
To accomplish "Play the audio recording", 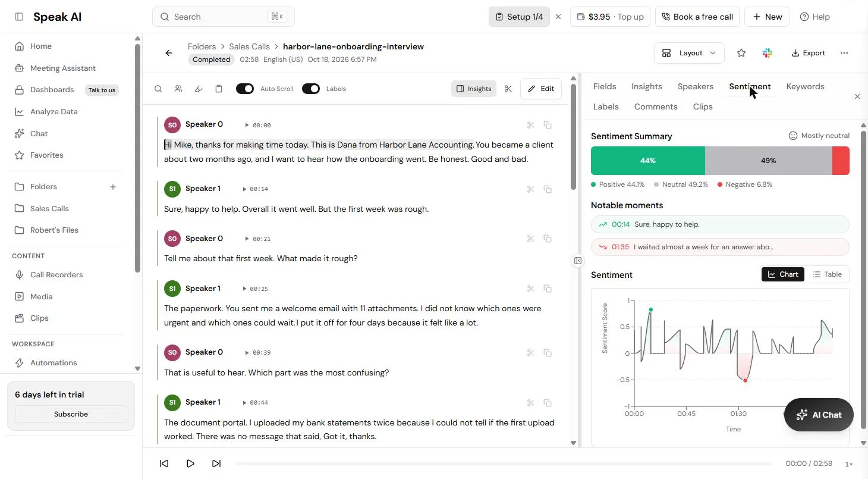I will pyautogui.click(x=190, y=464).
